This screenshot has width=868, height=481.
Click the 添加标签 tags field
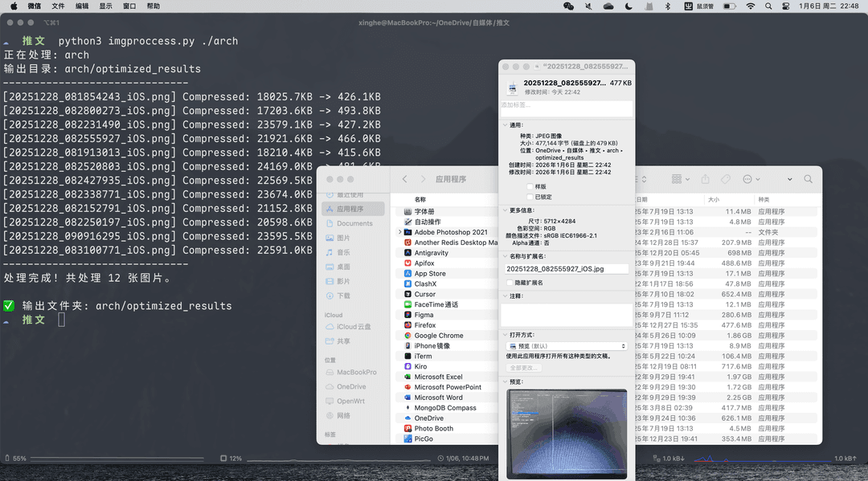tap(567, 108)
